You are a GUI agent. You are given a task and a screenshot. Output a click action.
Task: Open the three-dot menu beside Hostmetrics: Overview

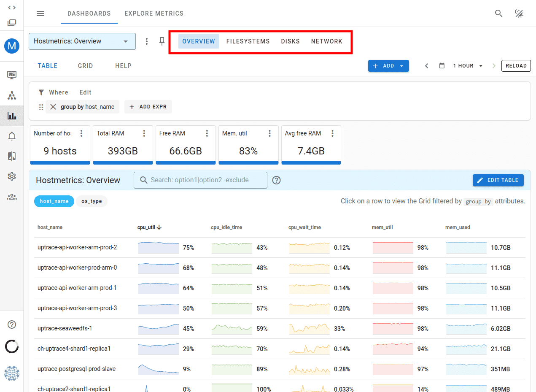tap(147, 41)
